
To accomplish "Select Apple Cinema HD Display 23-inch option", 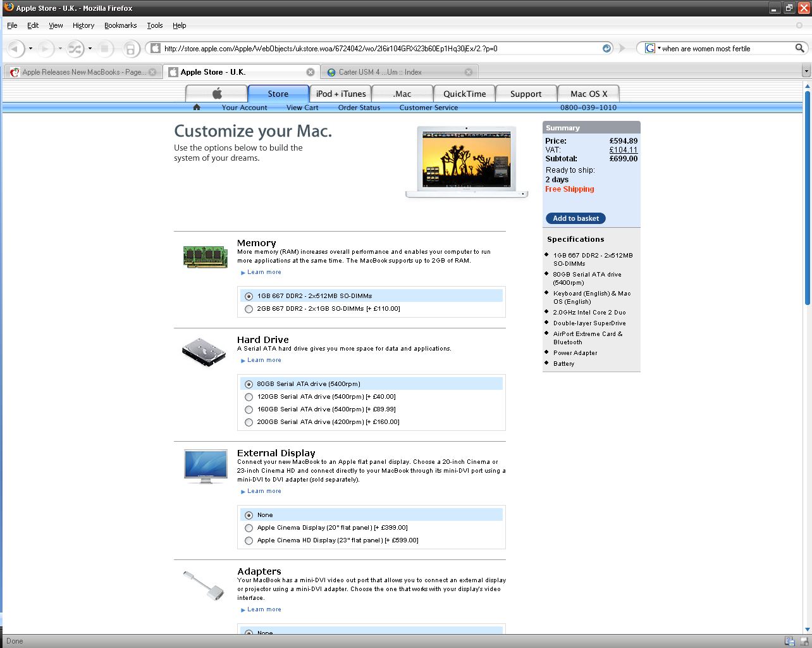I will coord(249,540).
